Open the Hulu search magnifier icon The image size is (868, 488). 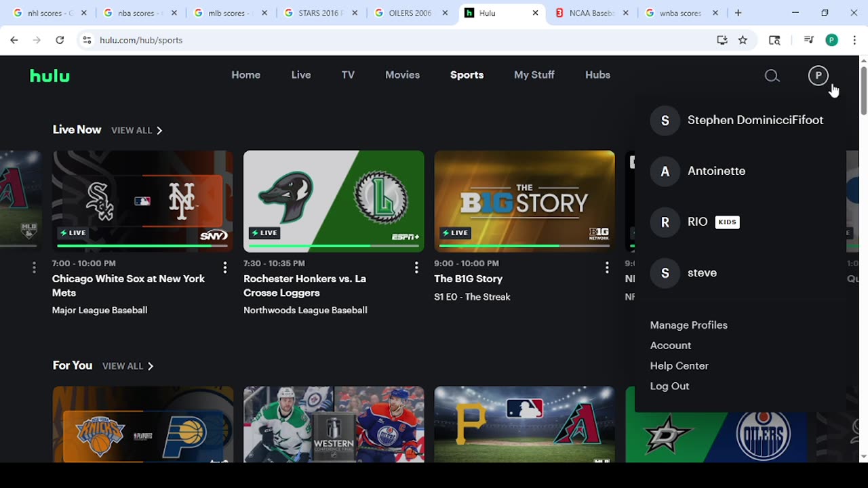click(x=772, y=76)
